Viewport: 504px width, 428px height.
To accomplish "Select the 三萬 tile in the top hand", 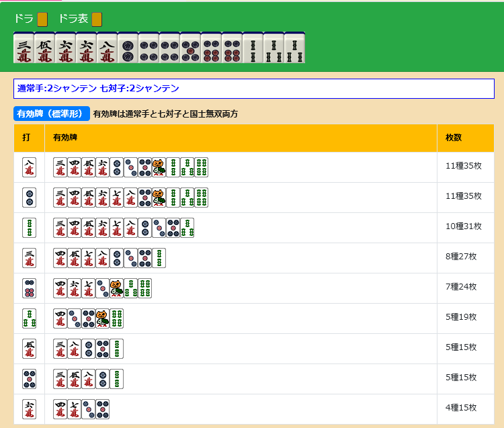I will click(x=24, y=48).
